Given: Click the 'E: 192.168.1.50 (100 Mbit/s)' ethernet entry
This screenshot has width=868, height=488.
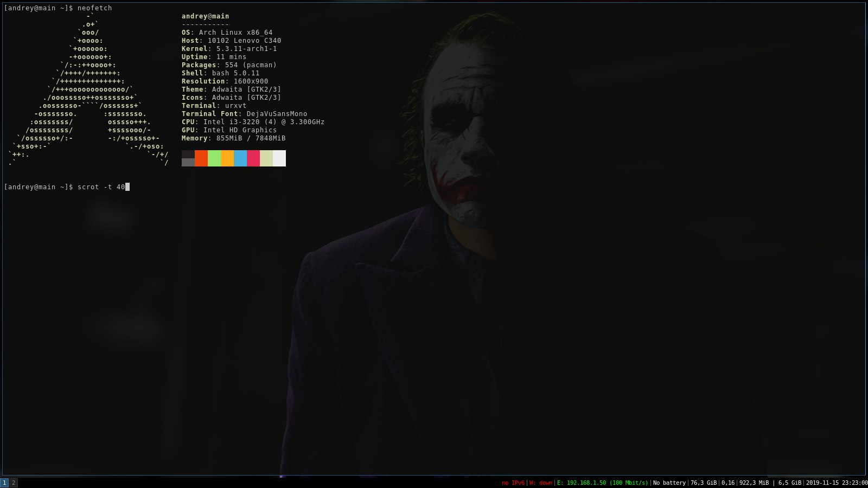Looking at the screenshot, I should coord(603,483).
